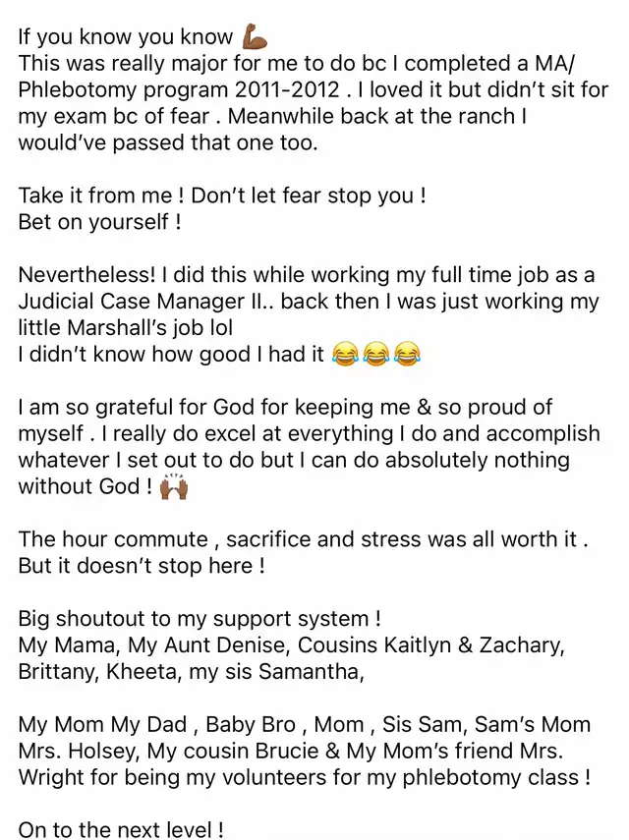The width and height of the screenshot is (629, 840).
Task: Click the raised hands emoji
Action: [x=174, y=486]
